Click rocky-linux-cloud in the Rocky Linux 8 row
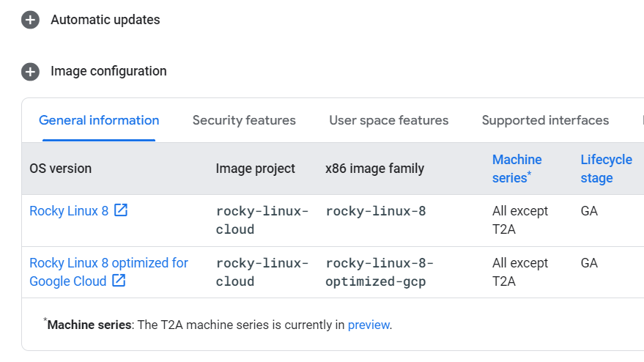The image size is (644, 362). (x=262, y=221)
